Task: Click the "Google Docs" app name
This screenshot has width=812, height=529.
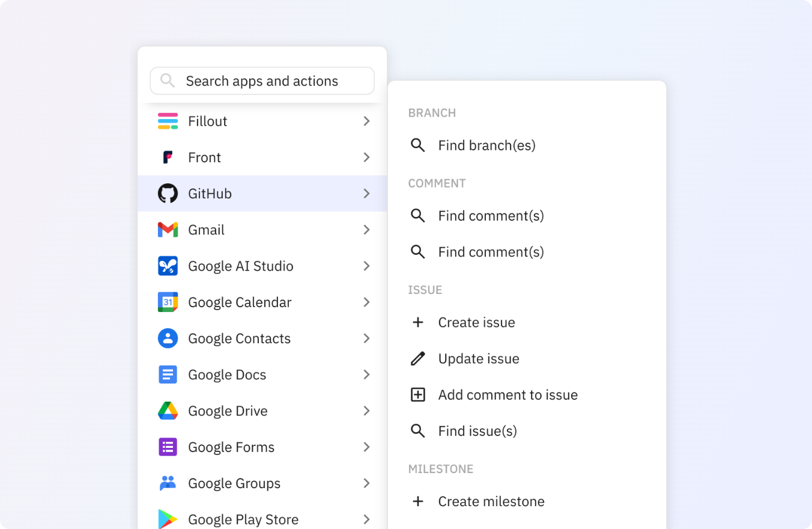Action: coord(227,375)
